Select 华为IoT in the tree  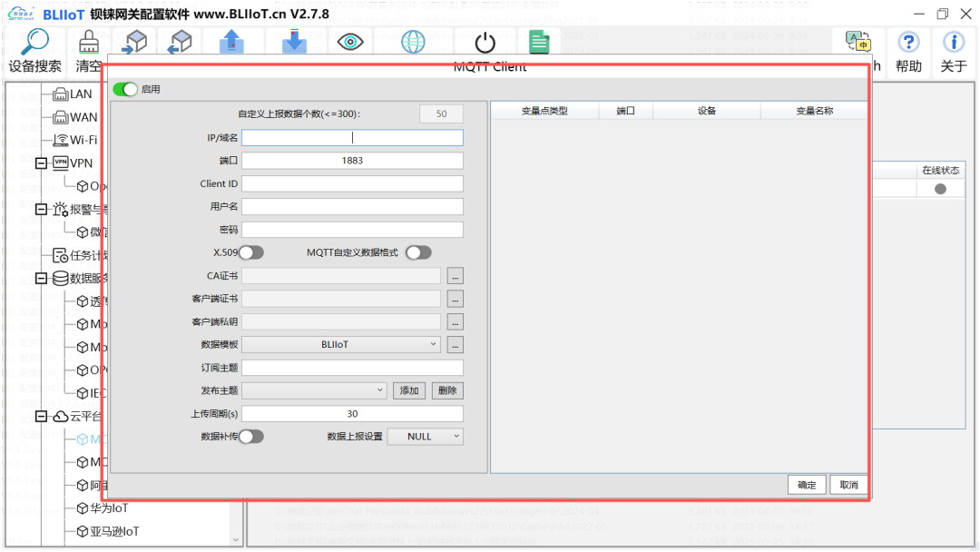(110, 508)
